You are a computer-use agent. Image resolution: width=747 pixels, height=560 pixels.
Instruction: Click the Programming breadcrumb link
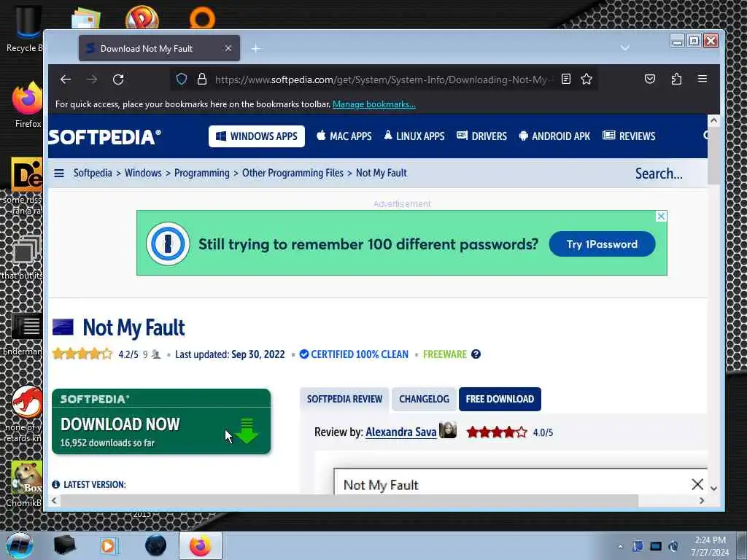201,173
